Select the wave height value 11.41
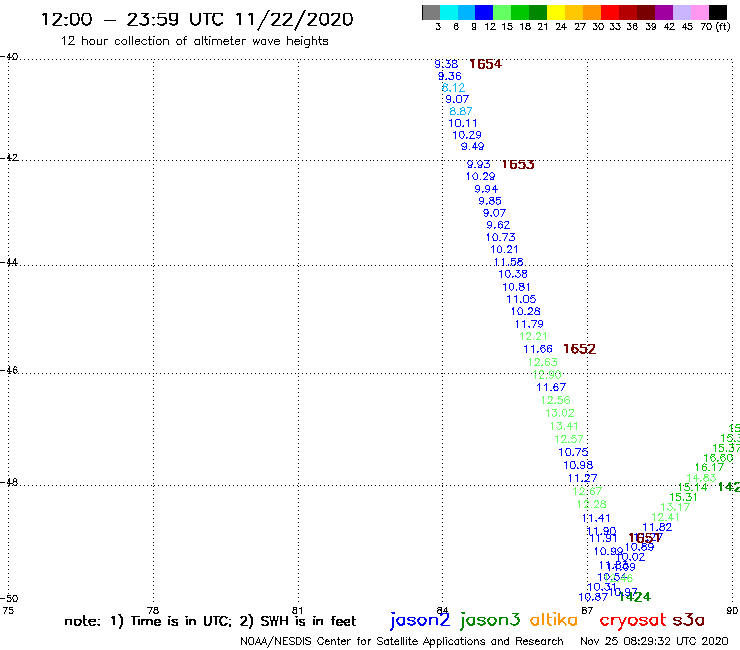 pyautogui.click(x=596, y=519)
